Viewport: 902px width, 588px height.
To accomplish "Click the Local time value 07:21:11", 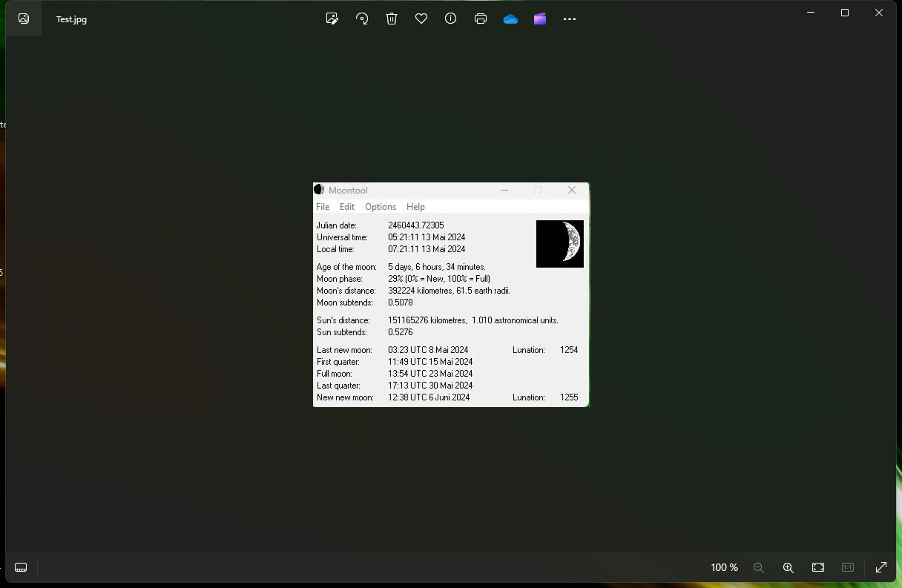I will 405,249.
